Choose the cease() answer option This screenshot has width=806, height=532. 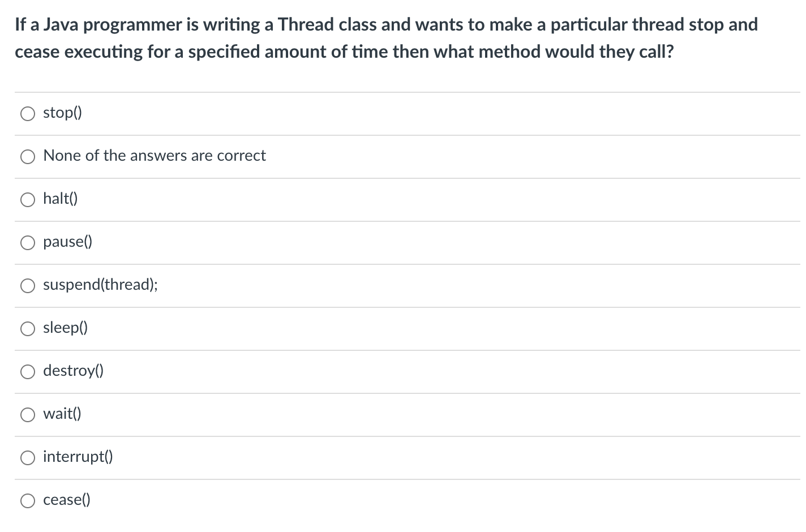[x=27, y=500]
